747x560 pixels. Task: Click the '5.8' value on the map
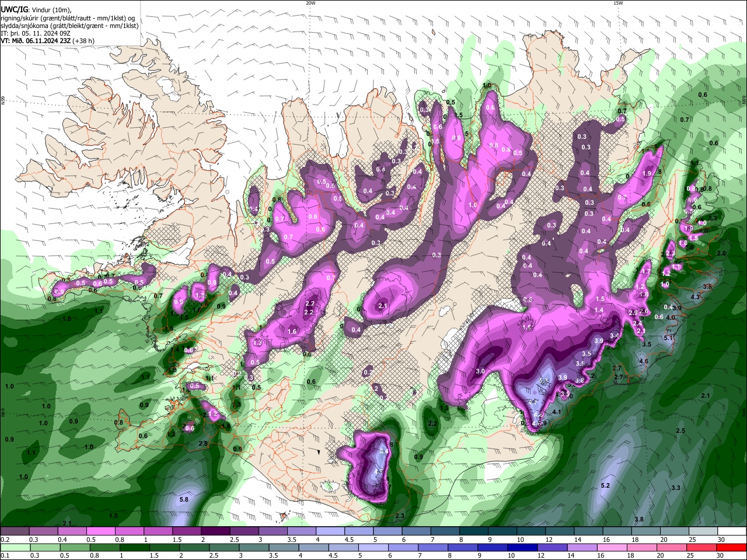[x=184, y=499]
